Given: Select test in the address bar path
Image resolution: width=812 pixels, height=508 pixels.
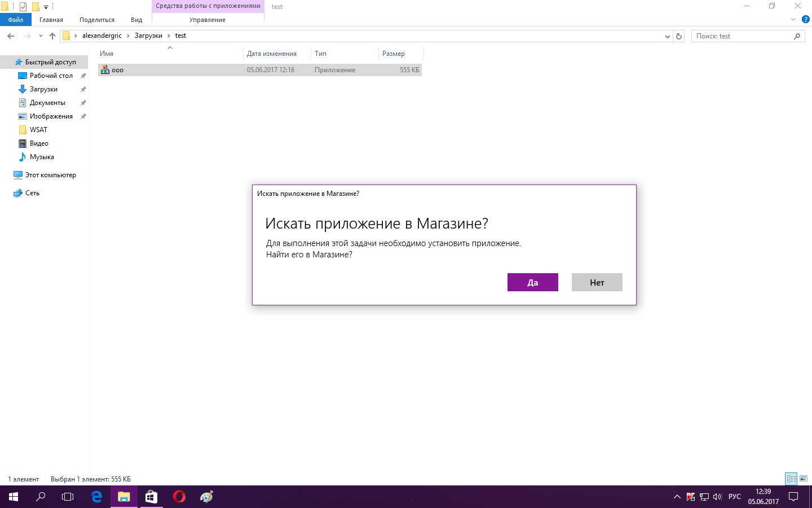Looking at the screenshot, I should click(x=180, y=36).
